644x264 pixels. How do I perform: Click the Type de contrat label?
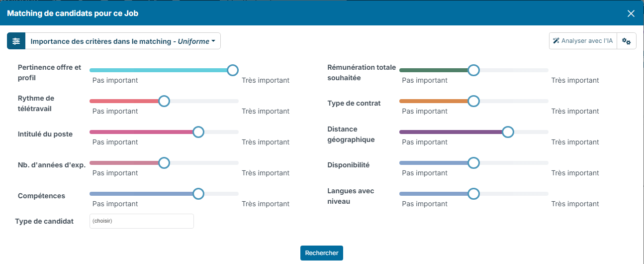354,103
